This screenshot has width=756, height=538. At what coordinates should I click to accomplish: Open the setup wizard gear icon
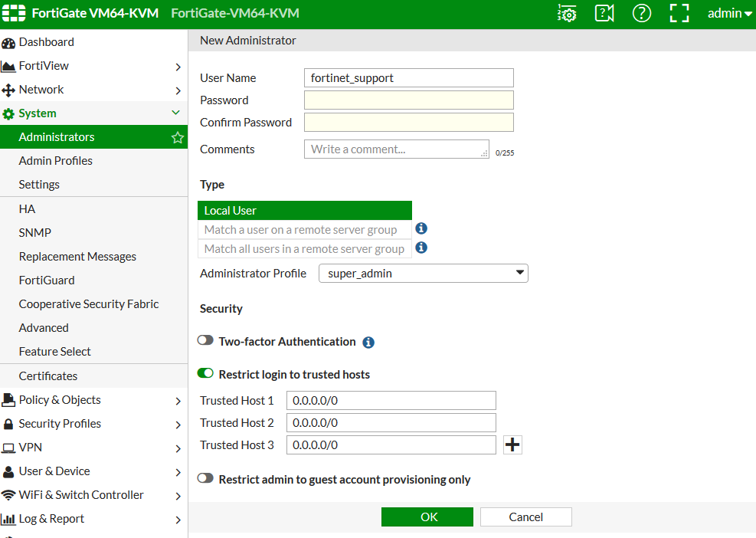(x=567, y=13)
